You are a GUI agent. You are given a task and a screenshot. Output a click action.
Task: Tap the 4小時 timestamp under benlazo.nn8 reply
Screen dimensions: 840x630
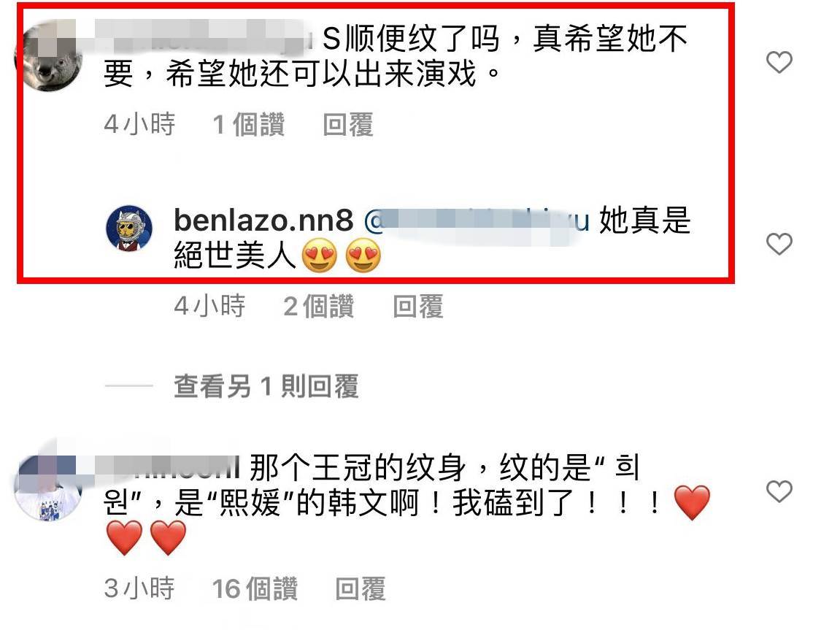(209, 307)
